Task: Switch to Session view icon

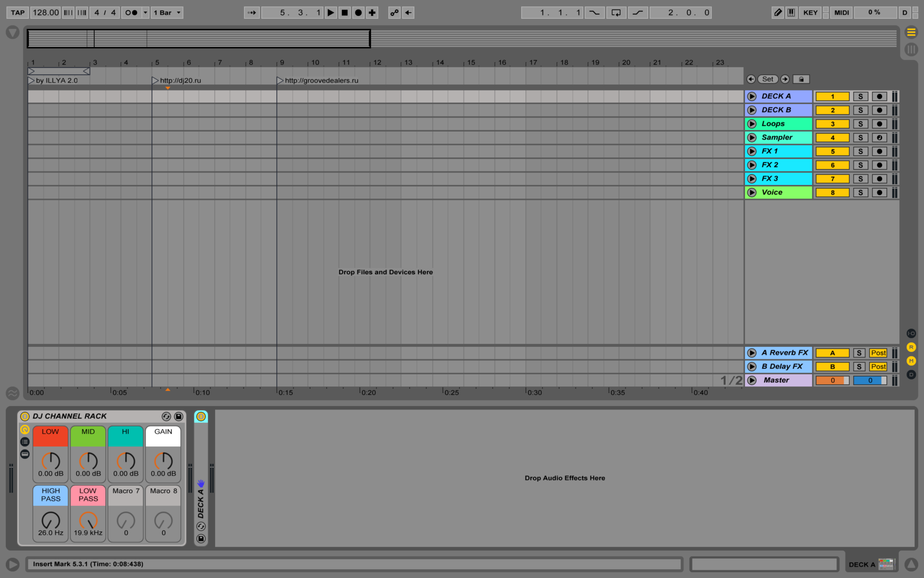Action: pos(911,49)
